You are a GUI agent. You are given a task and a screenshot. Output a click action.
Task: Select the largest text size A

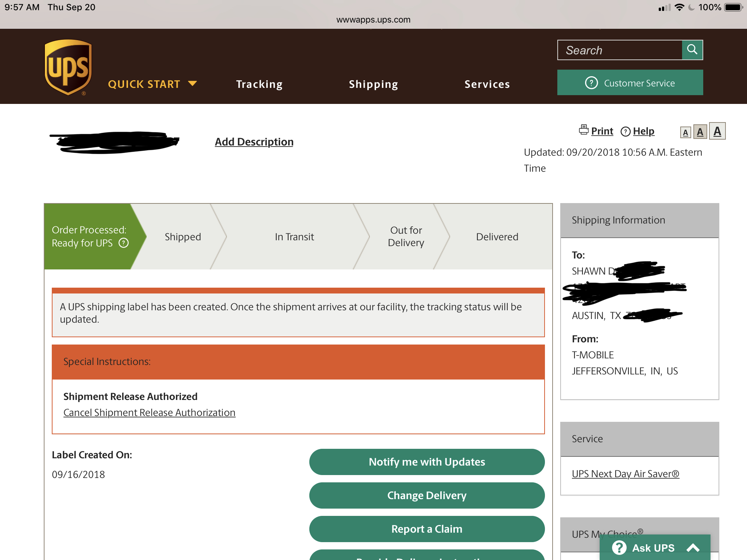click(717, 131)
